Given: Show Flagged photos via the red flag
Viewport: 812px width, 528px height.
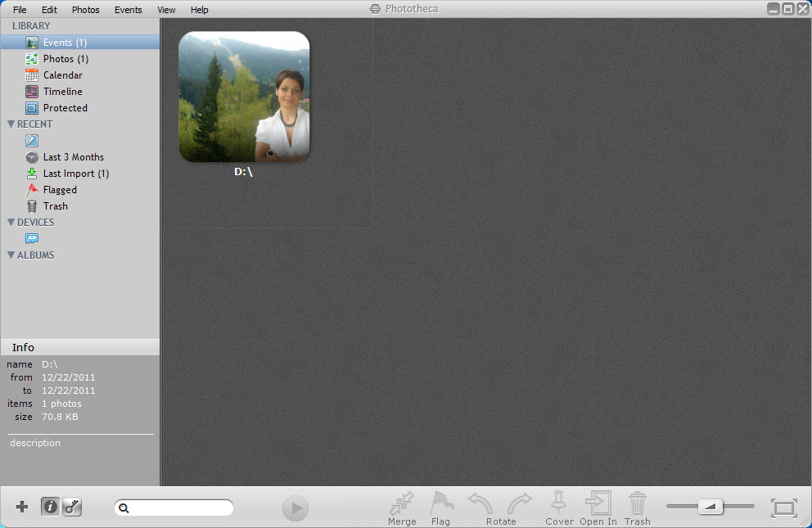Looking at the screenshot, I should point(32,190).
